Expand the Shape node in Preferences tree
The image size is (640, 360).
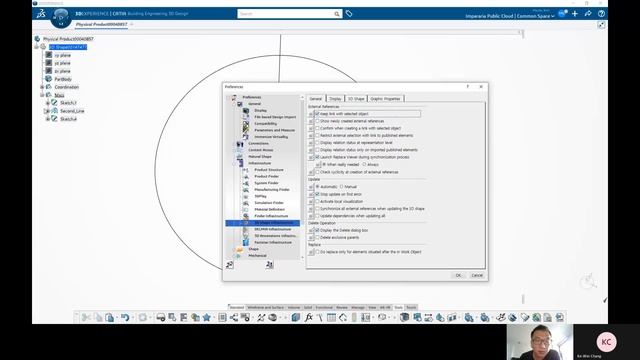(x=234, y=249)
